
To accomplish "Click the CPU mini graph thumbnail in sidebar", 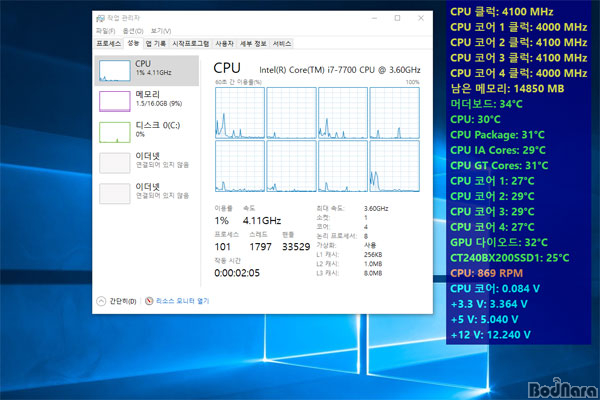I will 114,70.
